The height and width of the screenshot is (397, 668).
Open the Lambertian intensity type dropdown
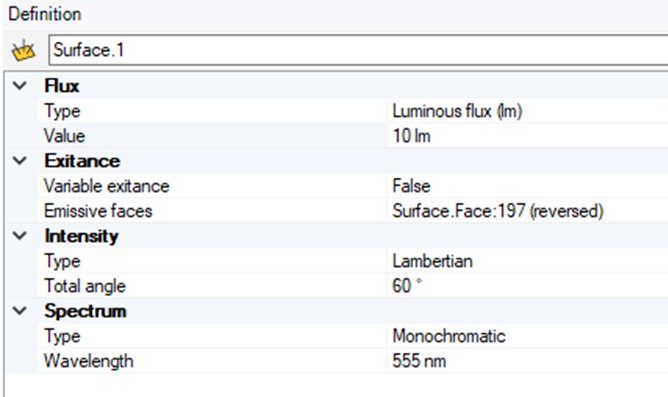coord(527,261)
